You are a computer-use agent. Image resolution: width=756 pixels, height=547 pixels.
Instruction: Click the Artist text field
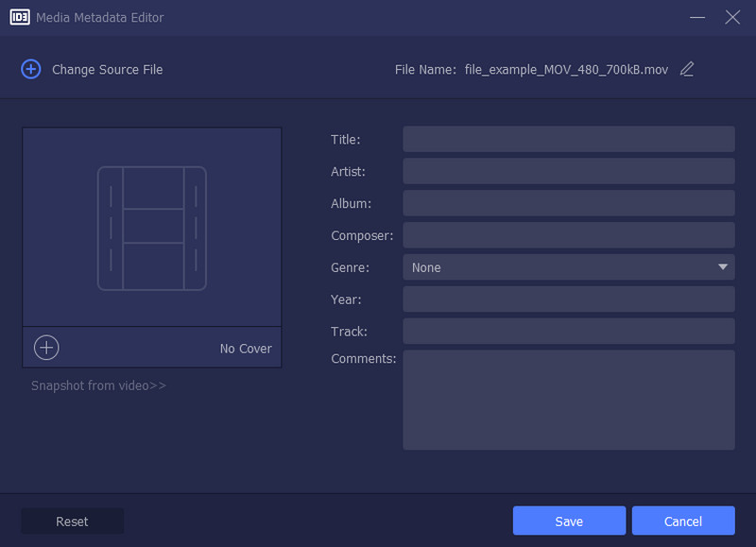point(567,171)
